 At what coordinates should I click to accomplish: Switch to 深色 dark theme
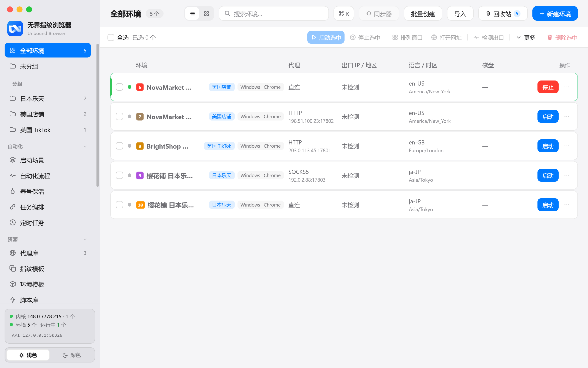click(71, 355)
